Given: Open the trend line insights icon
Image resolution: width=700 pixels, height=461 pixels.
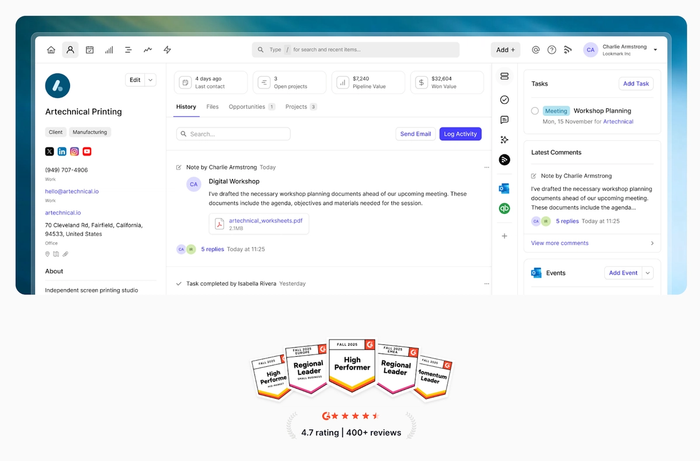Looking at the screenshot, I should coord(148,50).
